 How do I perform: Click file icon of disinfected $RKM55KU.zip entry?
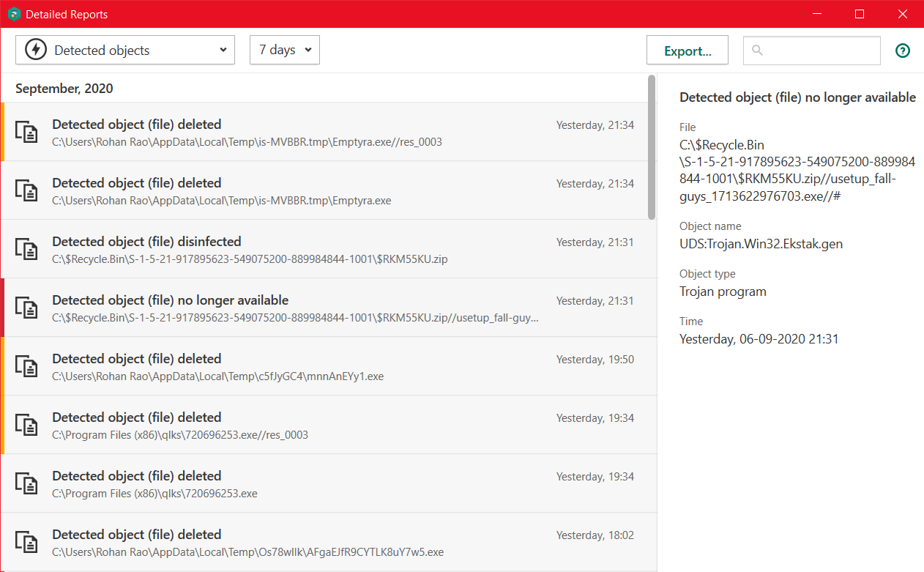(x=27, y=249)
